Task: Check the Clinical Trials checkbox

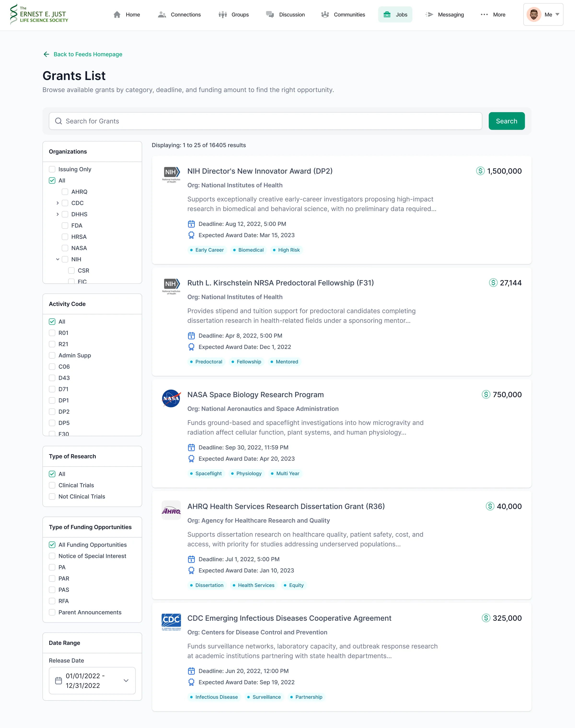Action: (x=52, y=485)
